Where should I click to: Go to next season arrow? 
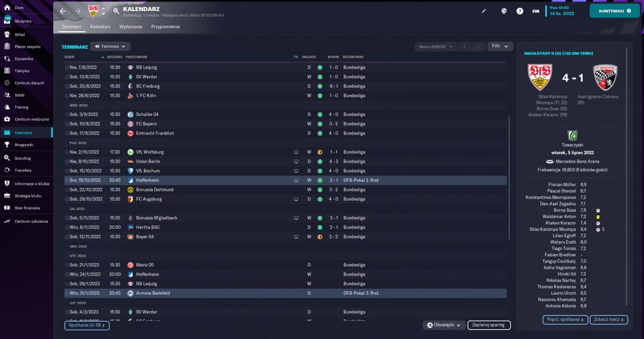(479, 46)
